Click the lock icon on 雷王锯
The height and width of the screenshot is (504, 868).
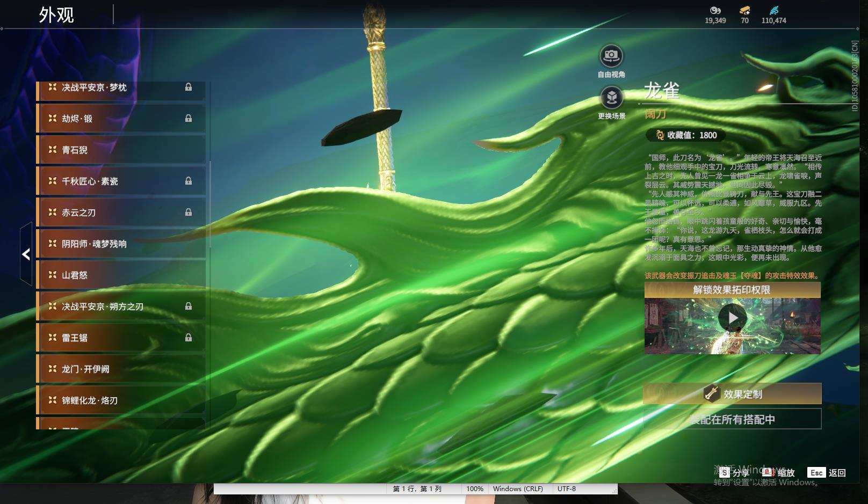189,338
